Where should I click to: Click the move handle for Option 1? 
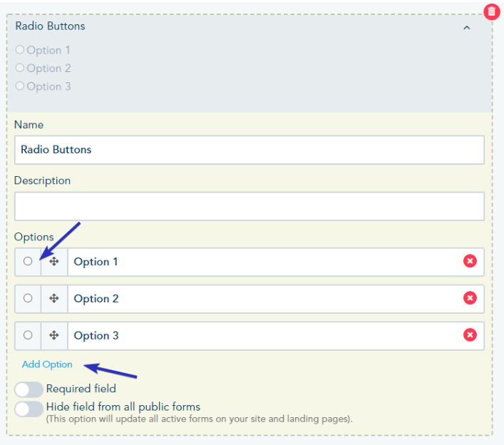tap(54, 262)
